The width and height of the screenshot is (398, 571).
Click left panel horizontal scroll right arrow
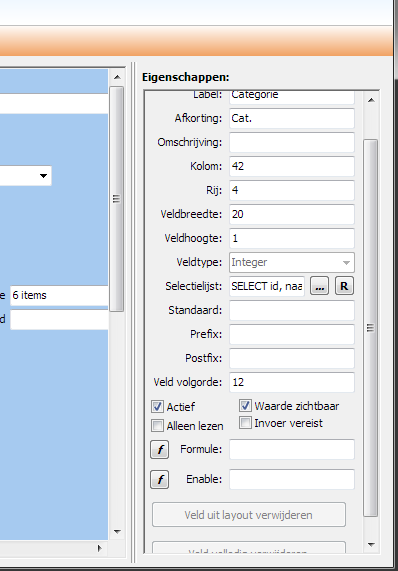(99, 548)
